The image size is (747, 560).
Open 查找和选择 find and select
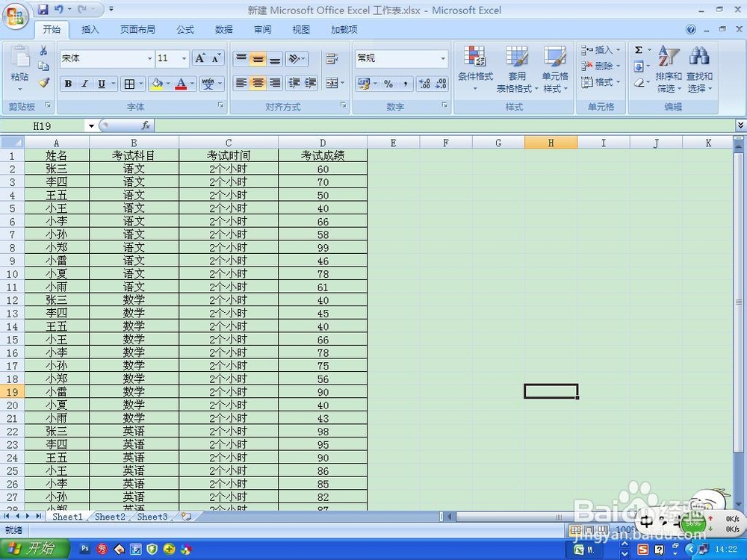tap(699, 69)
